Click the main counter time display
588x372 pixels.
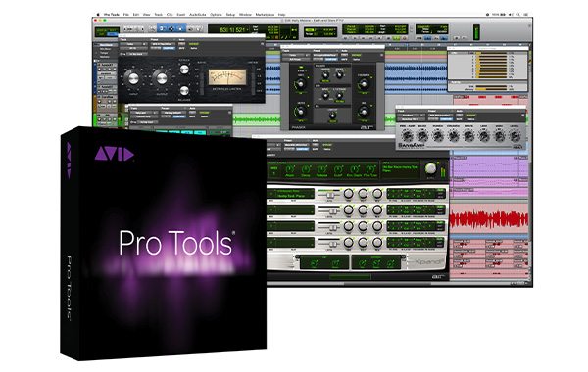click(232, 29)
